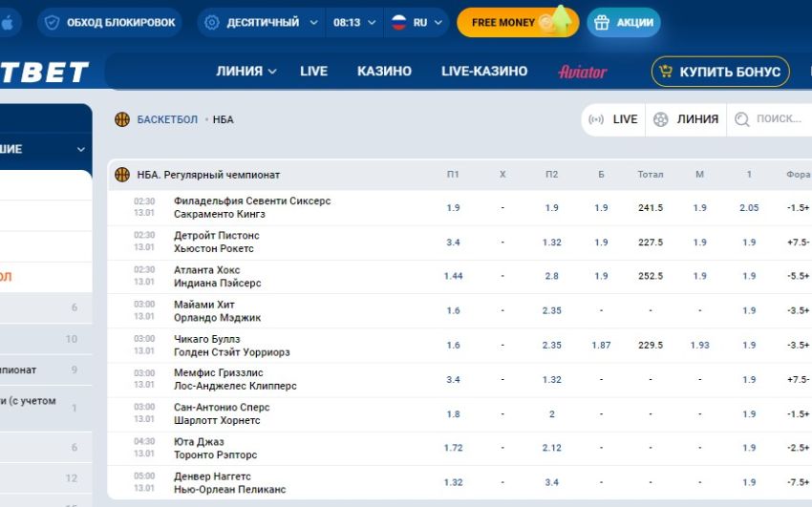The height and width of the screenshot is (507, 812).
Task: Select П1 odds 1.8 for Сан-Антонио Сперс
Action: tap(453, 413)
